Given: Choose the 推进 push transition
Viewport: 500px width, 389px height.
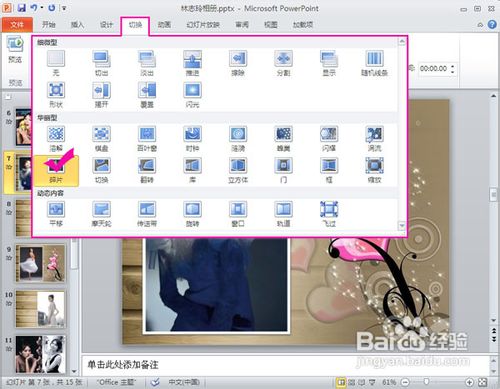Looking at the screenshot, I should pyautogui.click(x=192, y=63).
